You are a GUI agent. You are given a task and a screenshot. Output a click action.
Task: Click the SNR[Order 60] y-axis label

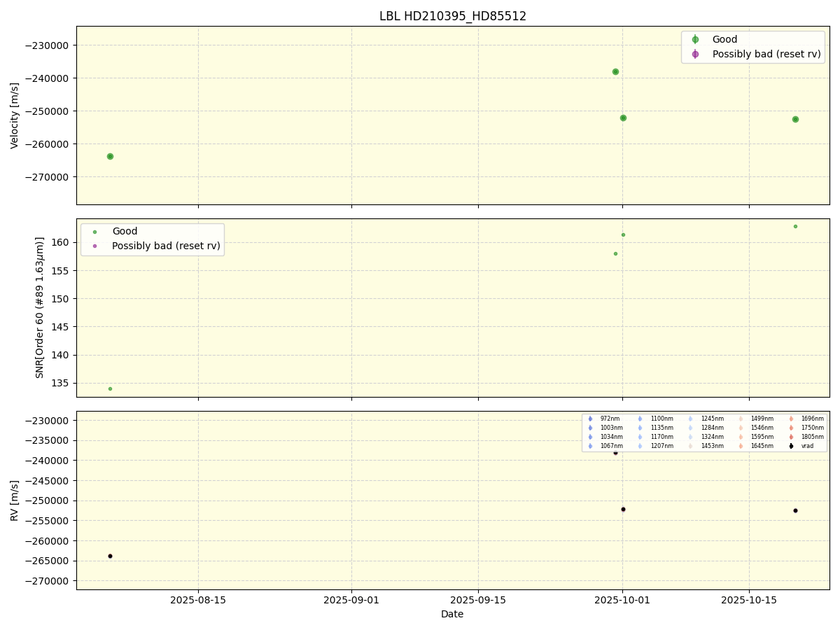click(40, 307)
